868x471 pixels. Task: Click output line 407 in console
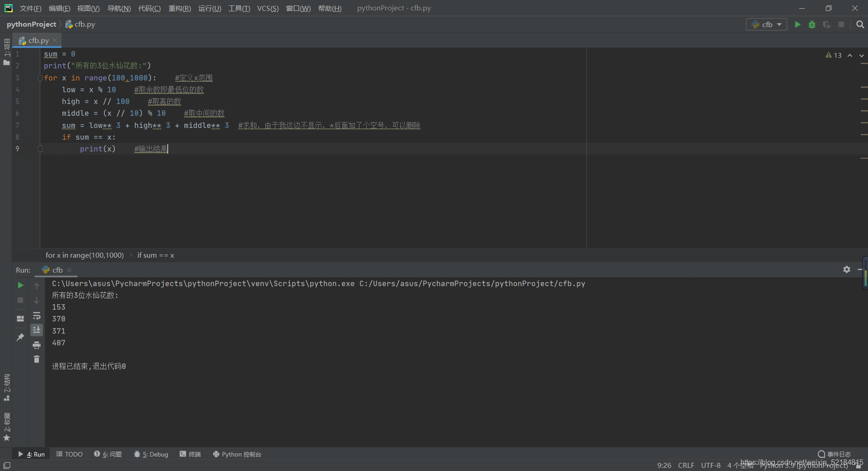(x=59, y=343)
